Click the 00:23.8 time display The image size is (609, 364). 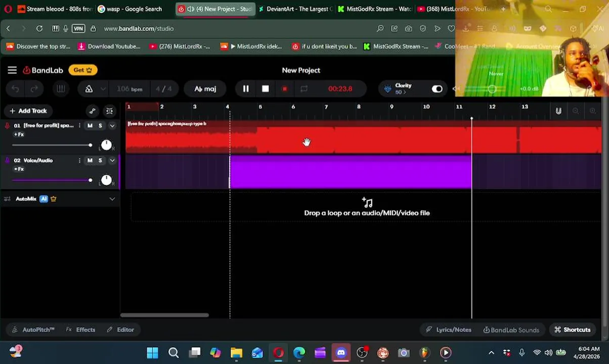pos(340,89)
